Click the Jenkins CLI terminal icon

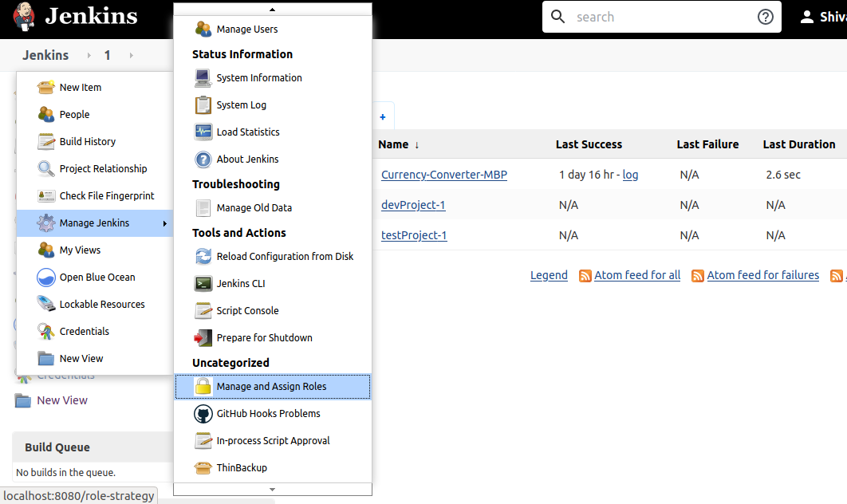pos(203,284)
